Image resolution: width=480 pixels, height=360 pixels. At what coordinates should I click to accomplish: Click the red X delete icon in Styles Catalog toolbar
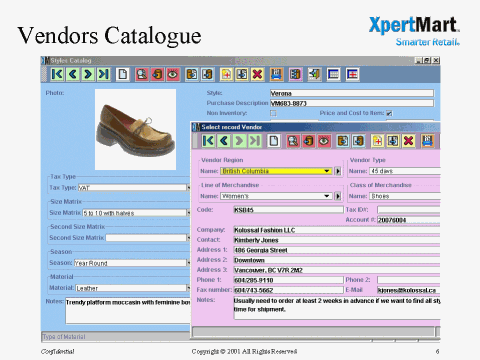(x=257, y=74)
